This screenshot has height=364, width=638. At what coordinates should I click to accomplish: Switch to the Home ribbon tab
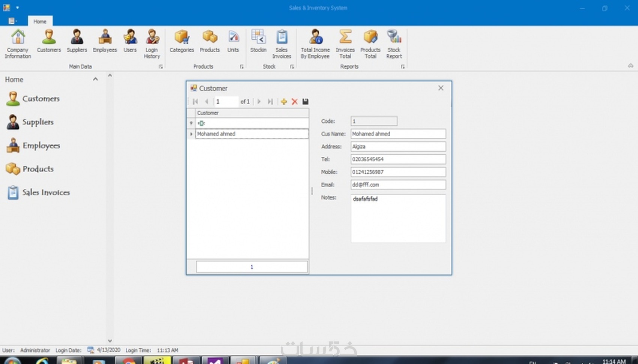tap(40, 21)
